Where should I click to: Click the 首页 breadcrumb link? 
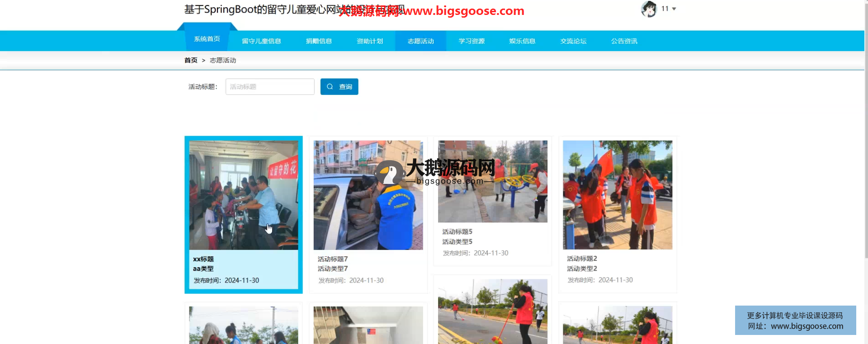point(191,60)
